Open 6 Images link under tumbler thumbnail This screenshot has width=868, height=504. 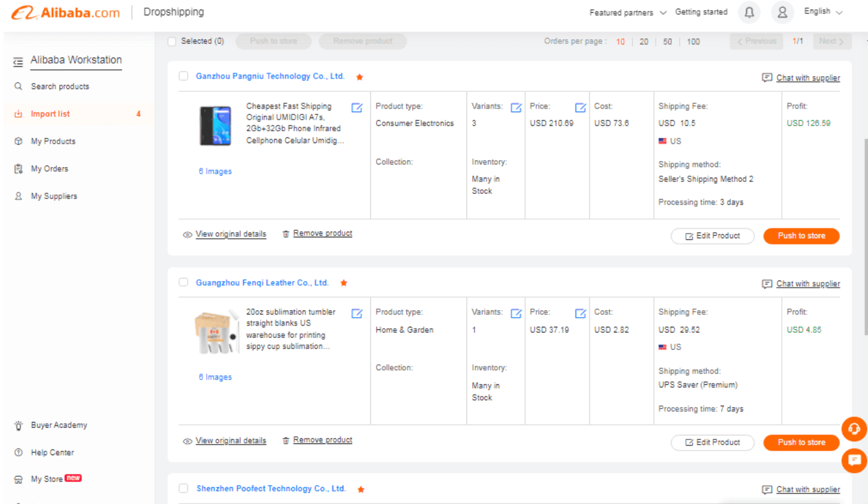tap(215, 377)
